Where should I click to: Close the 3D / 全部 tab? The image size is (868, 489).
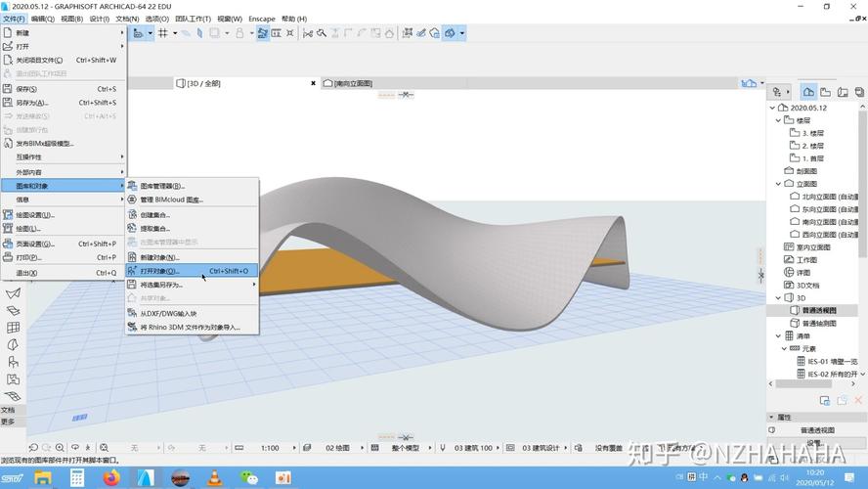pos(313,83)
